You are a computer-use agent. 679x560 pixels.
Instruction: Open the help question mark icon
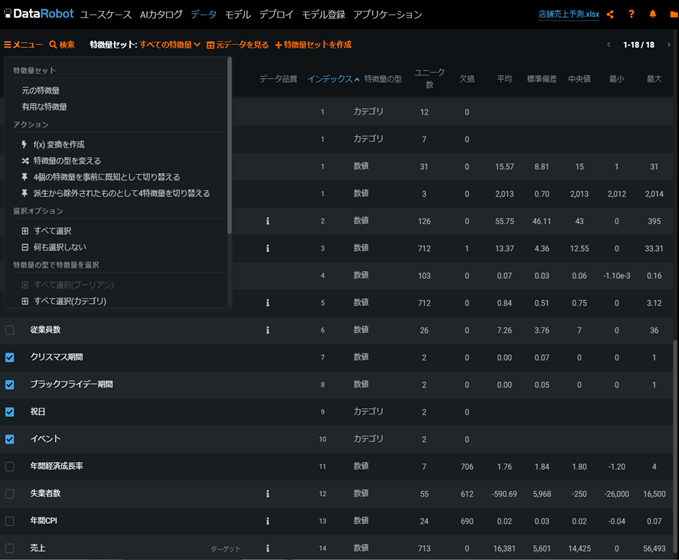[631, 14]
